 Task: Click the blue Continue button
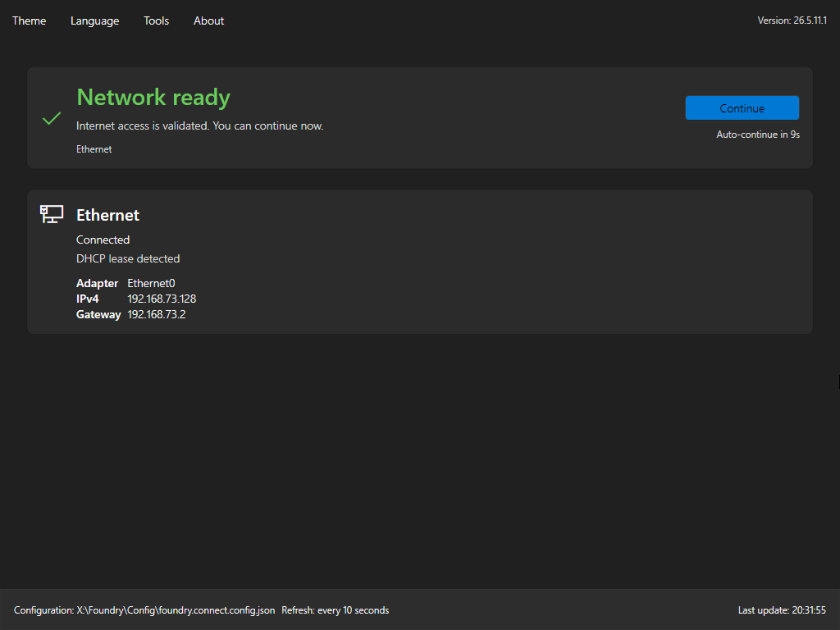tap(742, 108)
